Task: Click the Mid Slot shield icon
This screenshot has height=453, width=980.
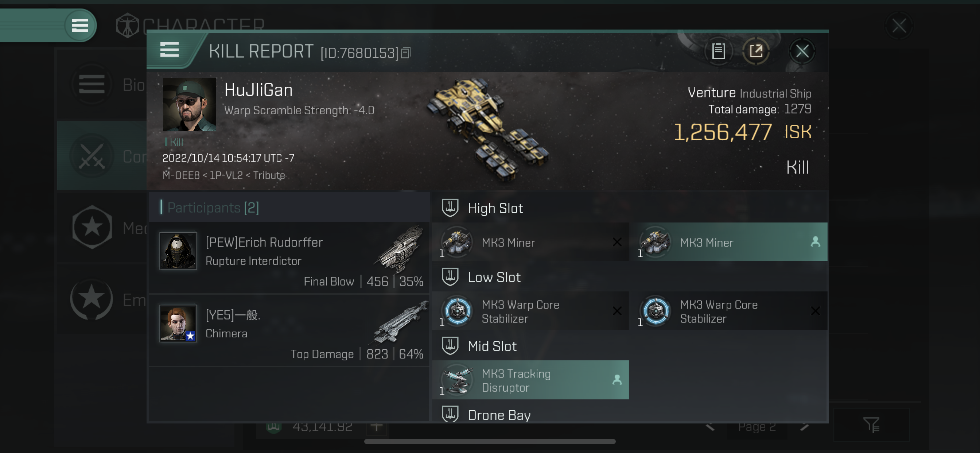Action: pos(450,345)
